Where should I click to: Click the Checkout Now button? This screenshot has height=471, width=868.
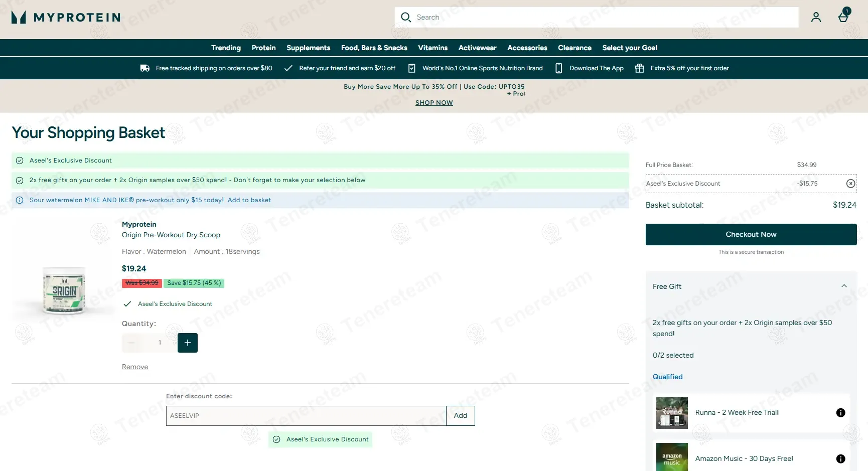tap(751, 234)
